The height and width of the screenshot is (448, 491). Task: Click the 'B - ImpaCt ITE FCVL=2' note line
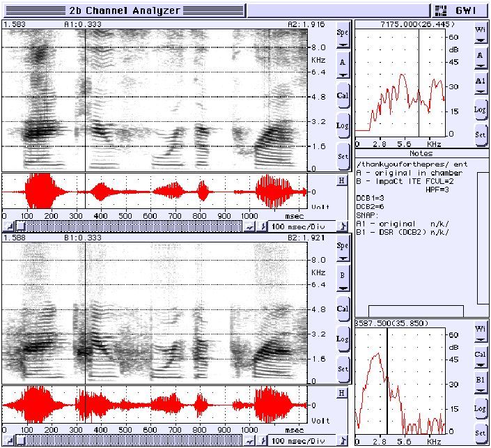pos(405,181)
